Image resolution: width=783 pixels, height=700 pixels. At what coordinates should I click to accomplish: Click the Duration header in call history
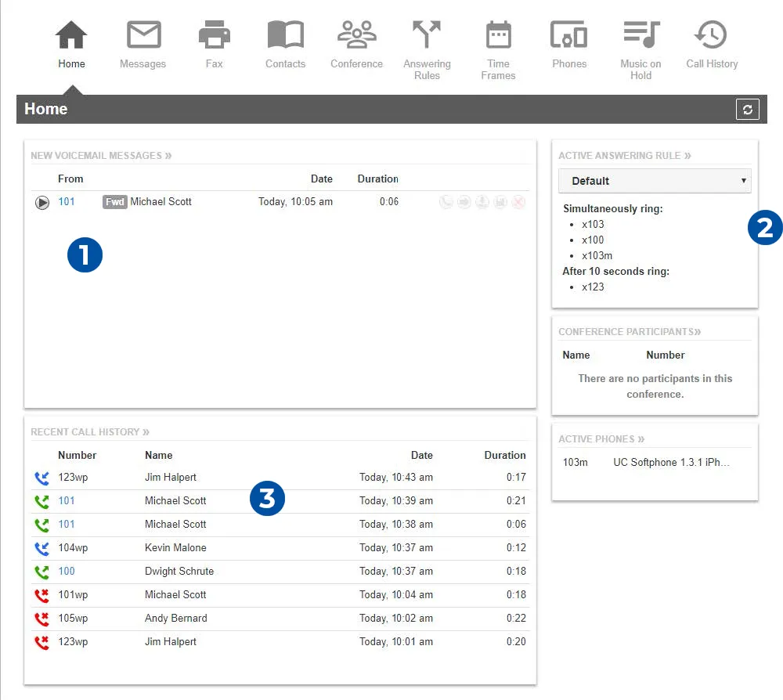[505, 456]
